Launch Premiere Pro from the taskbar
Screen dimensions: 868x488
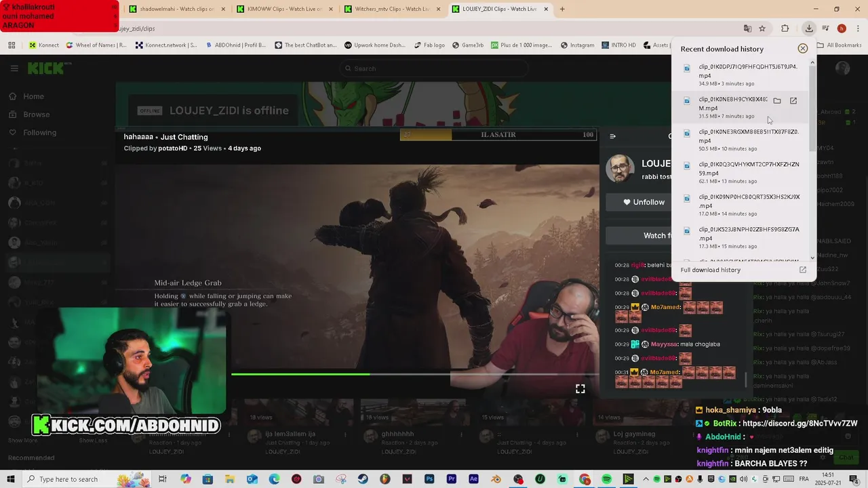452,479
